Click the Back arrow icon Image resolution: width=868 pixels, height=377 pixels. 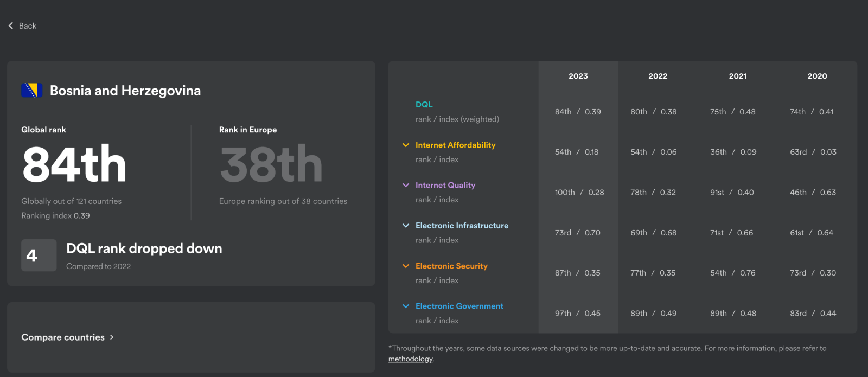pos(11,25)
